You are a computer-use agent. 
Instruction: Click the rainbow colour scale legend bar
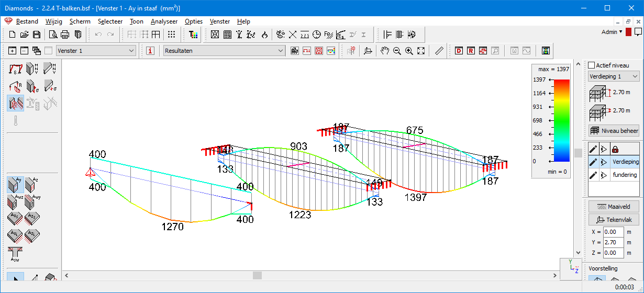[561, 120]
